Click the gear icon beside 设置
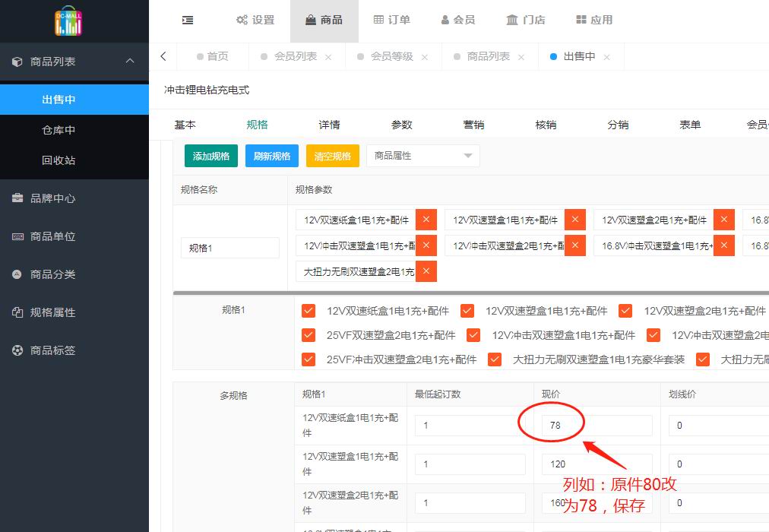This screenshot has width=769, height=532. [x=242, y=20]
